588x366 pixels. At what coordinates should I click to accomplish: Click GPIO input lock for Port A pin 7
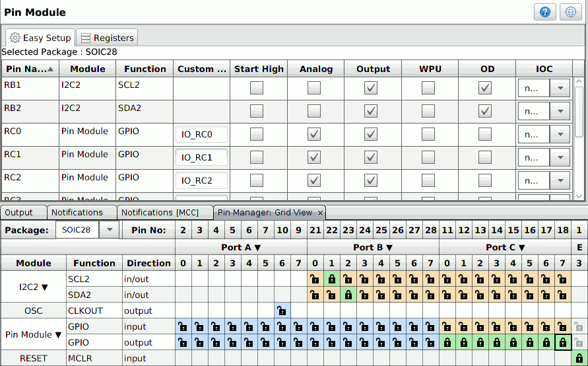point(298,326)
